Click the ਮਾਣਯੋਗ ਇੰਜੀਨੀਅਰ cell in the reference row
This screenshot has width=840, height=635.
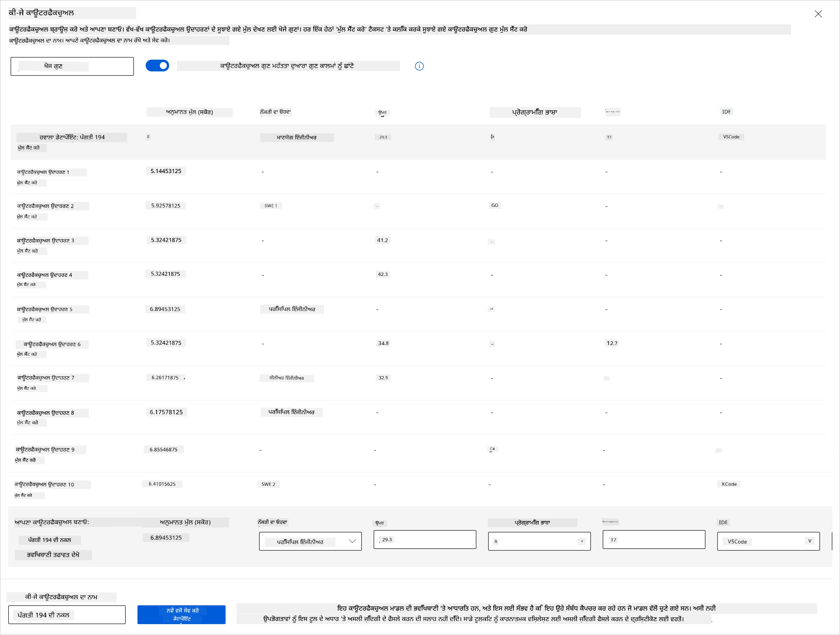[x=297, y=137]
